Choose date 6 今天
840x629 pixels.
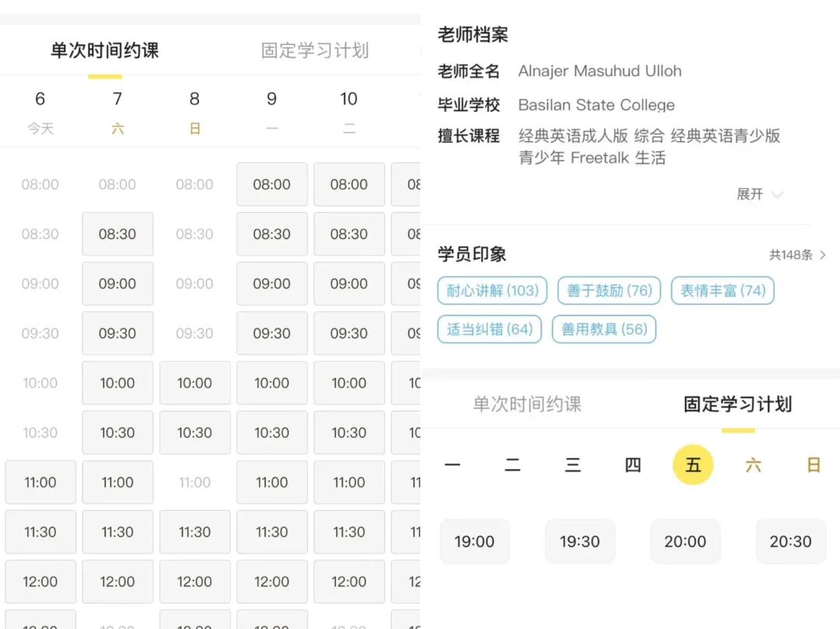pos(40,113)
